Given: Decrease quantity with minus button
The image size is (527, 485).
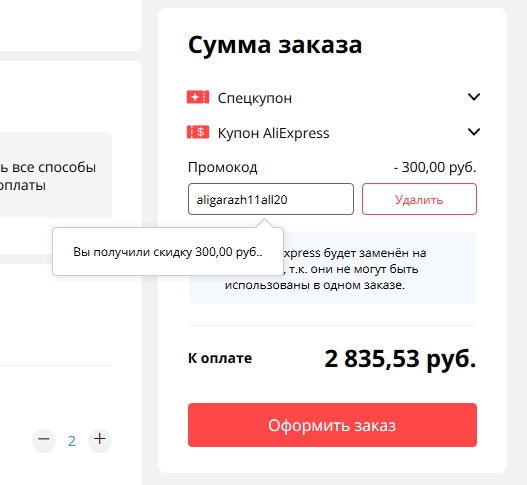Looking at the screenshot, I should [44, 440].
